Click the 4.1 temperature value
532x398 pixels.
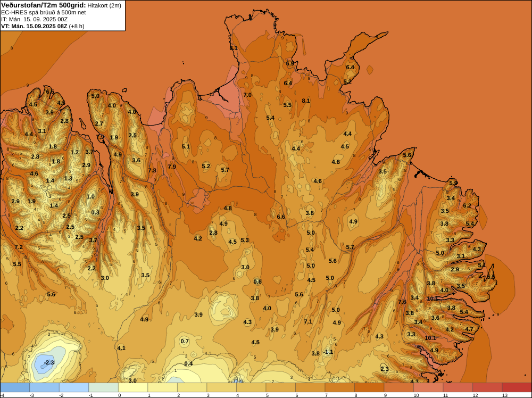pyautogui.click(x=121, y=348)
